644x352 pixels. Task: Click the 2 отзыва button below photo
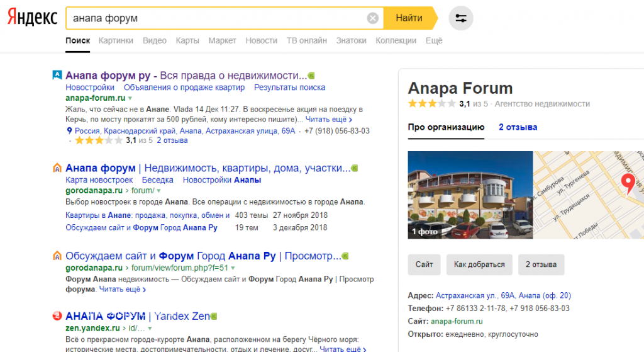click(541, 264)
